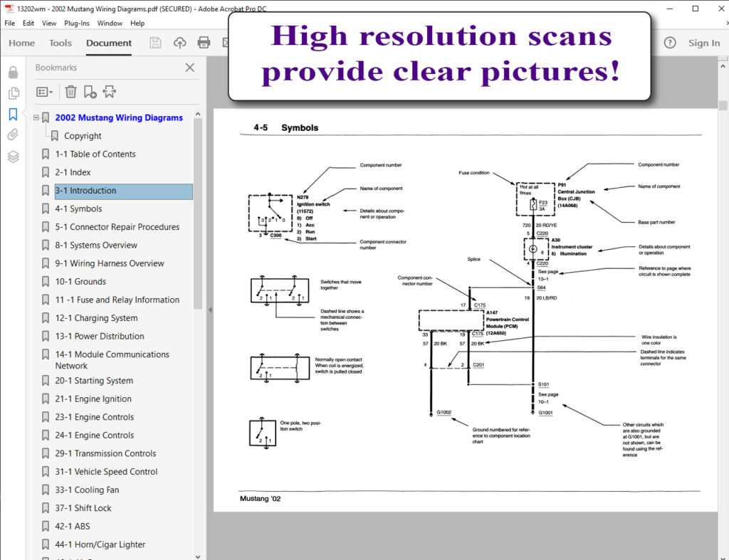The height and width of the screenshot is (560, 729).
Task: Toggle the Bookmarks panel sidebar icon
Action: pyautogui.click(x=13, y=114)
